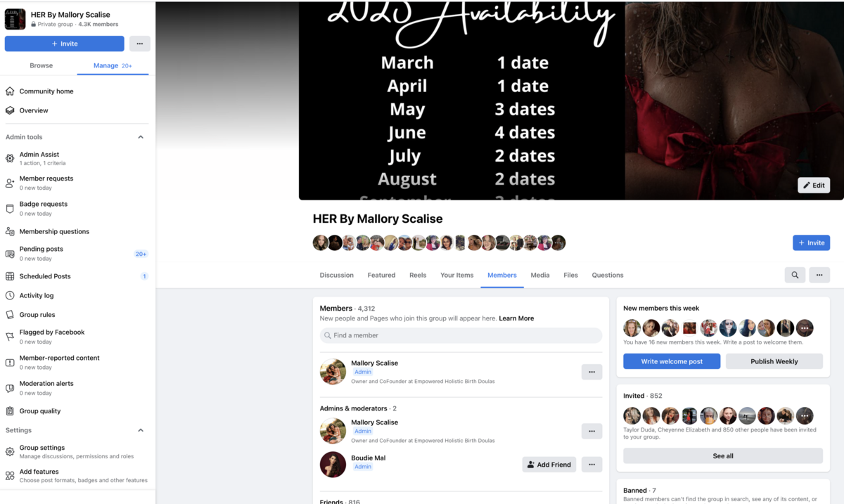Switch to the Browse tab
The height and width of the screenshot is (504, 844).
pyautogui.click(x=41, y=65)
